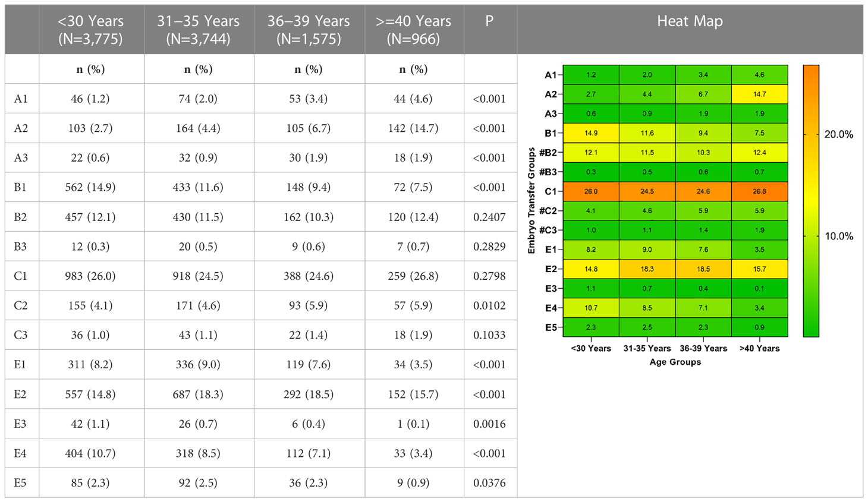Click the P value 0.2829
Viewport: 868px width, 502px height.
(x=490, y=247)
